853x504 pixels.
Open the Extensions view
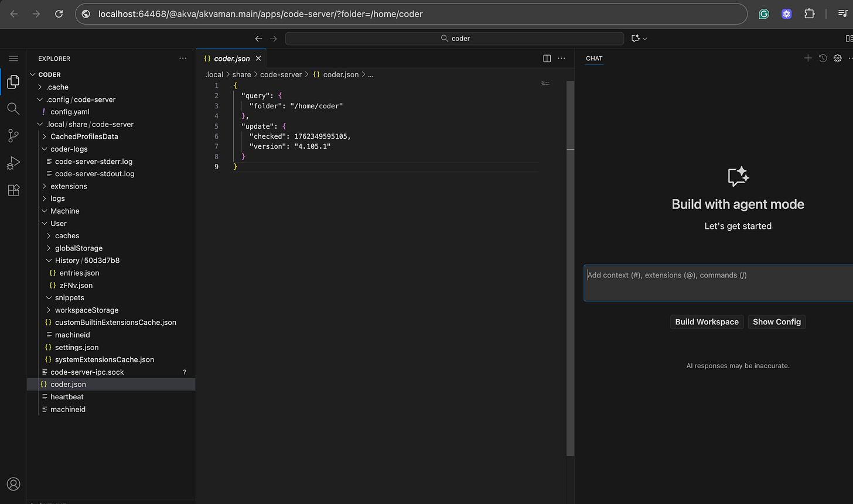pyautogui.click(x=13, y=190)
